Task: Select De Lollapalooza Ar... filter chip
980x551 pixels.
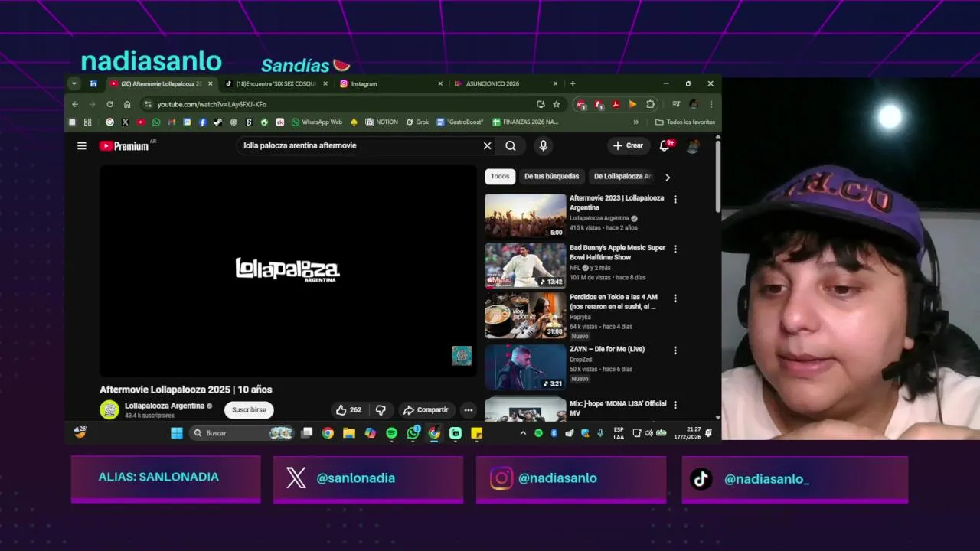Action: tap(622, 176)
